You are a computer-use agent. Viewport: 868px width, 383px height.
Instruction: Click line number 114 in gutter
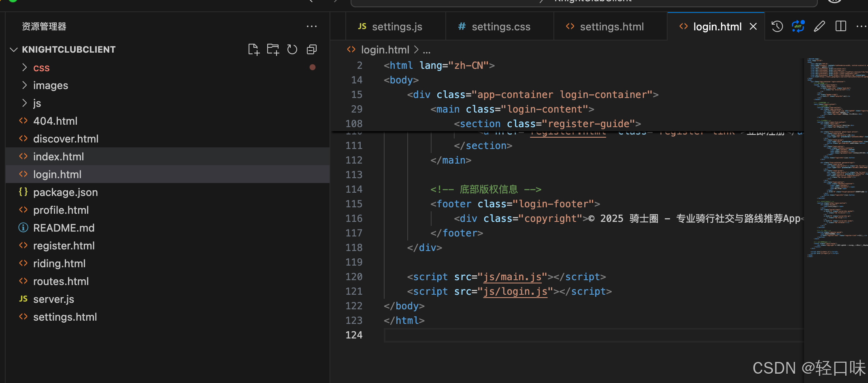coord(354,189)
